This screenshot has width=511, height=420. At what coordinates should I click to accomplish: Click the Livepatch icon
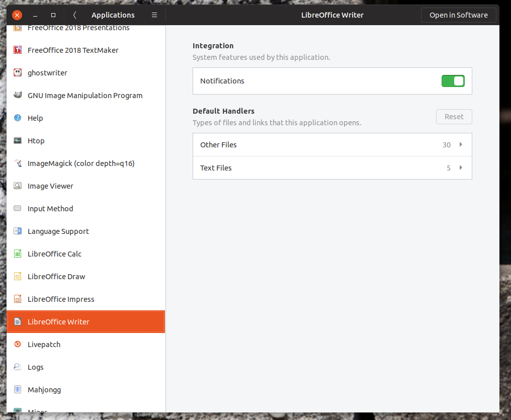click(x=18, y=344)
